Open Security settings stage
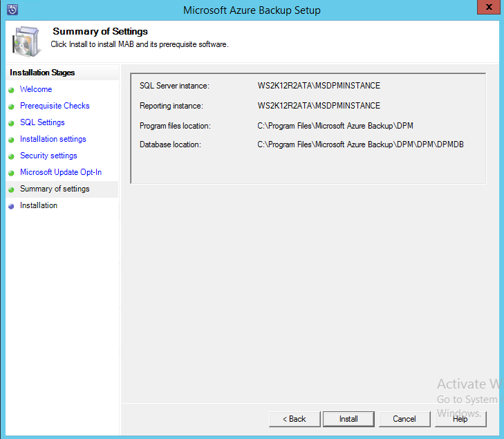504x439 pixels. [x=48, y=156]
